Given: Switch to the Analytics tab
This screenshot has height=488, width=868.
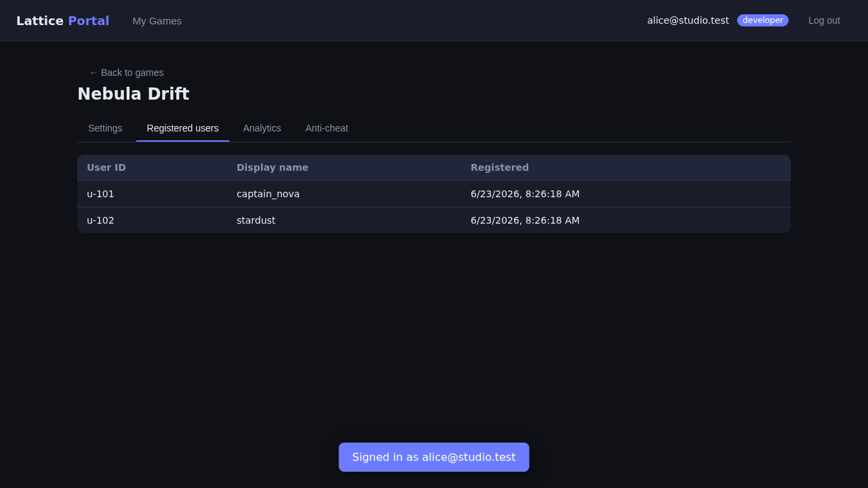Looking at the screenshot, I should [x=262, y=128].
